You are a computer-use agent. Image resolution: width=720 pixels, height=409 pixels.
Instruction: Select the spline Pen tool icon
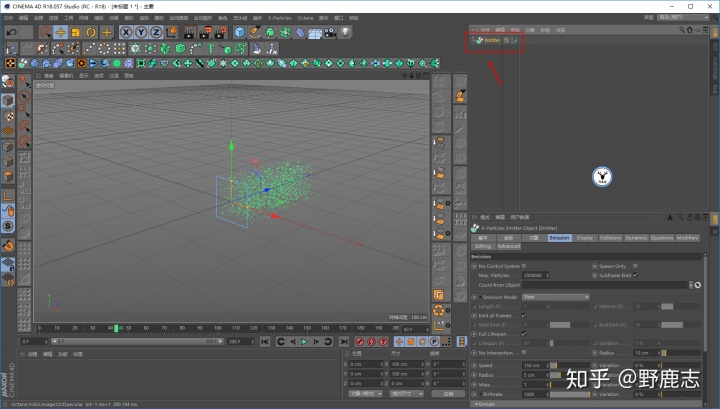point(255,32)
